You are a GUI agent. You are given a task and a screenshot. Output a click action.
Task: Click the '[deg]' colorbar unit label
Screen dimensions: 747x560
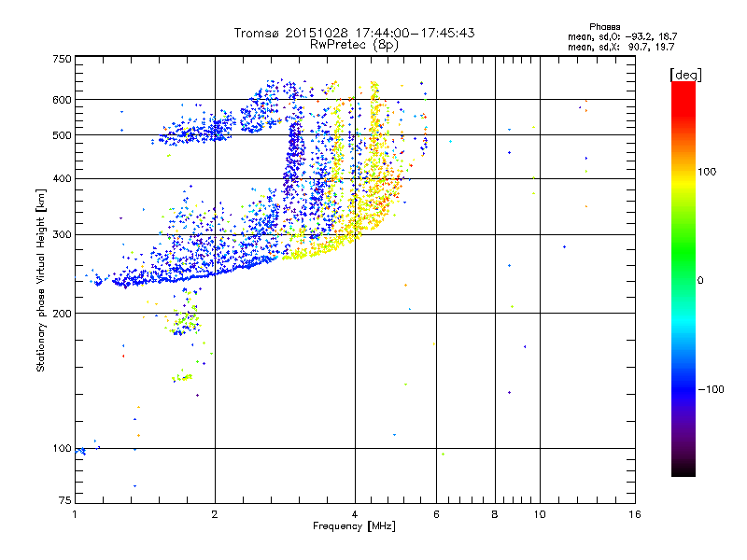(685, 75)
